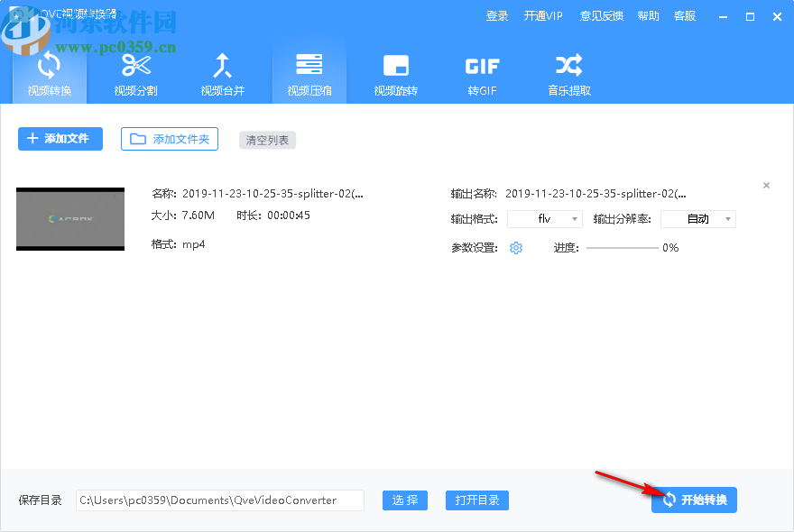Click 意见反馈 in the top bar
794x532 pixels.
601,15
